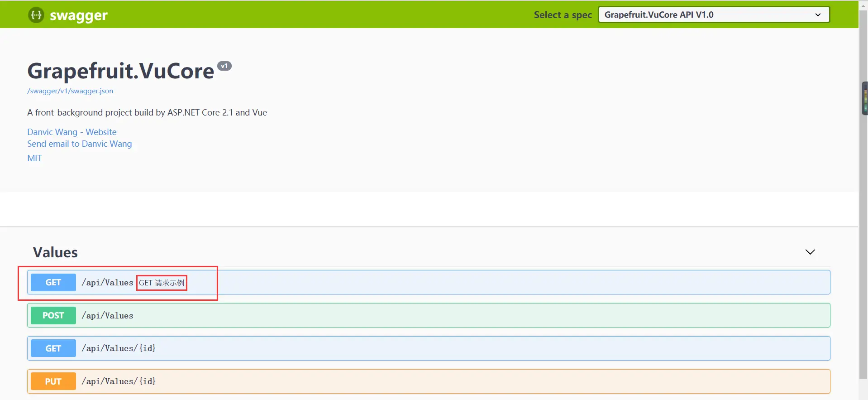Expand the POST /api/Values operation
Screen dimensions: 868x400
429,315
